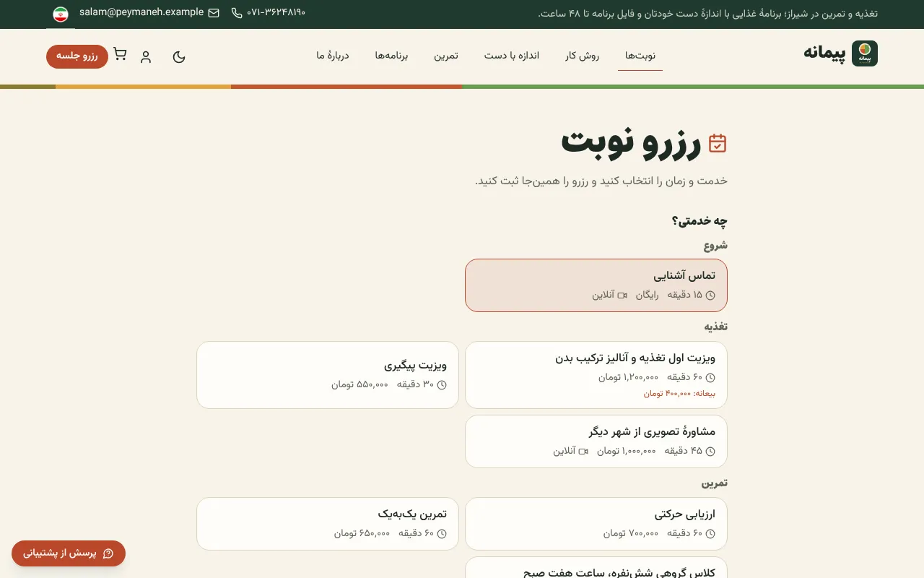Click the ۷۰۰,۰۰۰ تومان price text
The height and width of the screenshot is (578, 924).
631,533
